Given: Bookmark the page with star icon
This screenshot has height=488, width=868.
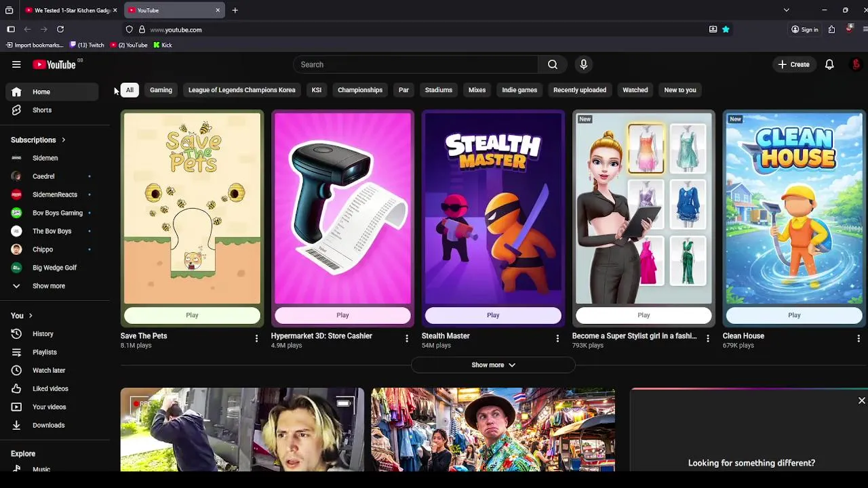Looking at the screenshot, I should click(x=726, y=29).
